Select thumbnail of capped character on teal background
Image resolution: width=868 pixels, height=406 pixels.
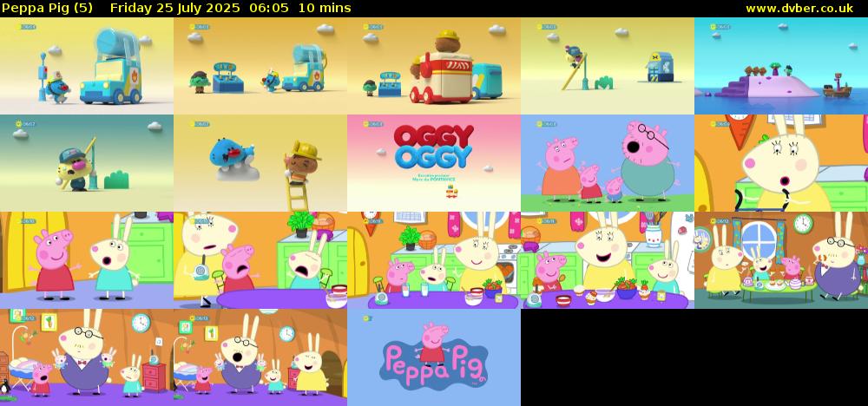(87, 163)
